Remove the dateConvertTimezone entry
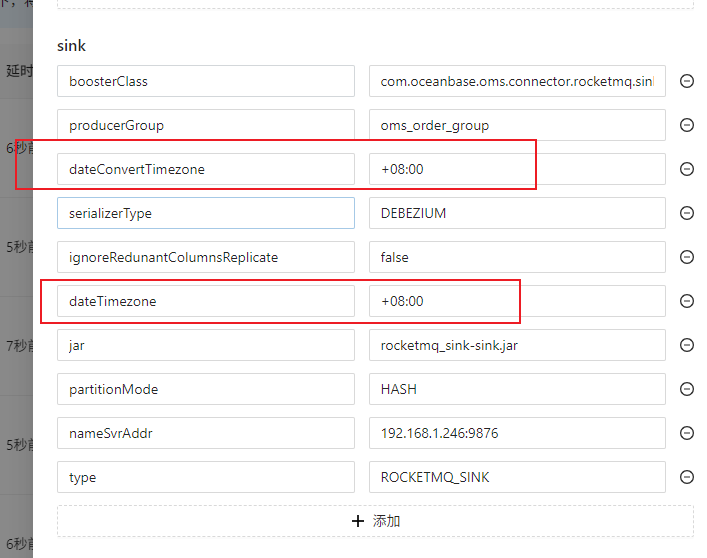The height and width of the screenshot is (558, 707). coord(687,169)
